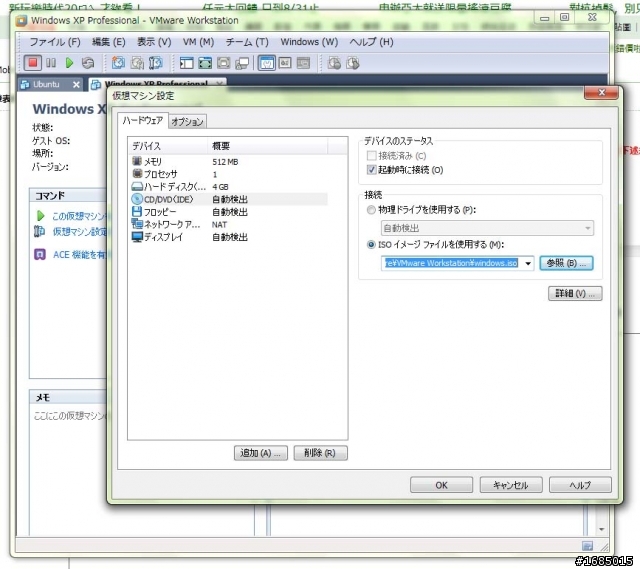
Task: Click the Appliance view toolbar icon
Action: [303, 63]
